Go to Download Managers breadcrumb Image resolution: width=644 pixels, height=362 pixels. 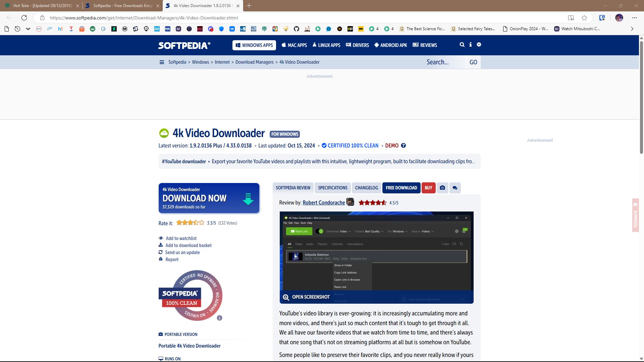[x=255, y=62]
